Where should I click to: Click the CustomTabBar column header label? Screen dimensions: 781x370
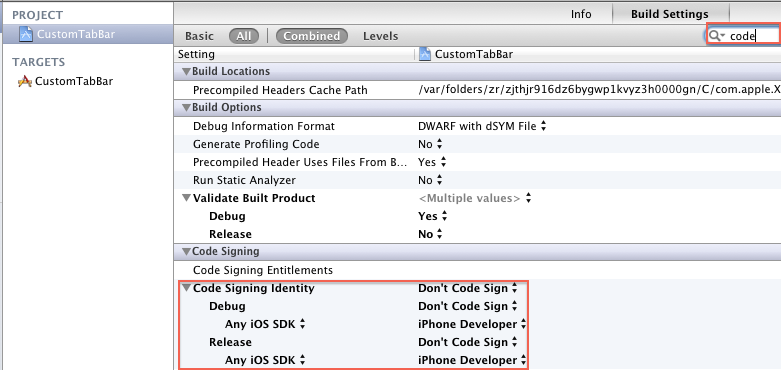(474, 54)
